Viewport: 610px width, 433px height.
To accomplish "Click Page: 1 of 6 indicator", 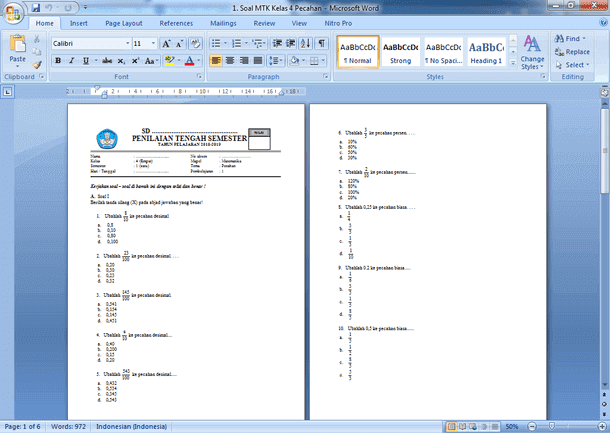I will click(x=22, y=427).
